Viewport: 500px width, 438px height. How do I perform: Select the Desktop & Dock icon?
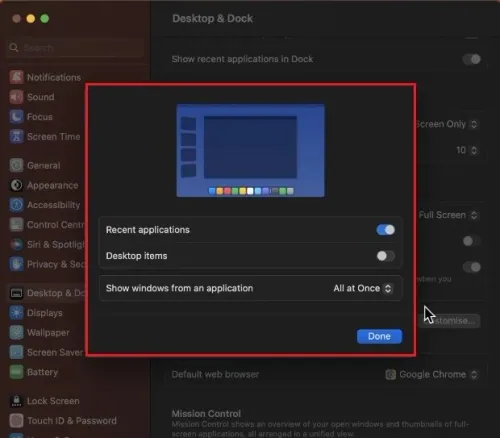[x=16, y=293]
